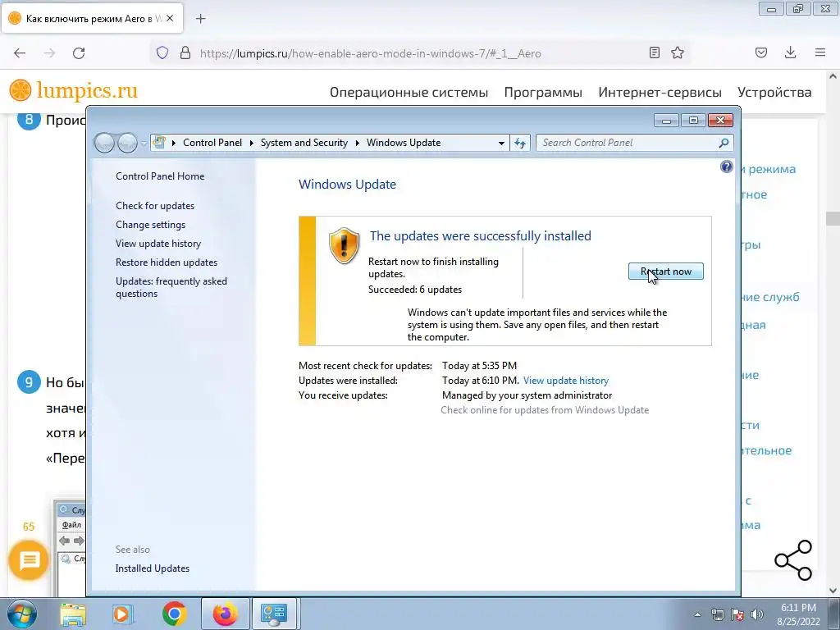This screenshot has width=840, height=630.
Task: Open Windows Start button
Action: [22, 614]
